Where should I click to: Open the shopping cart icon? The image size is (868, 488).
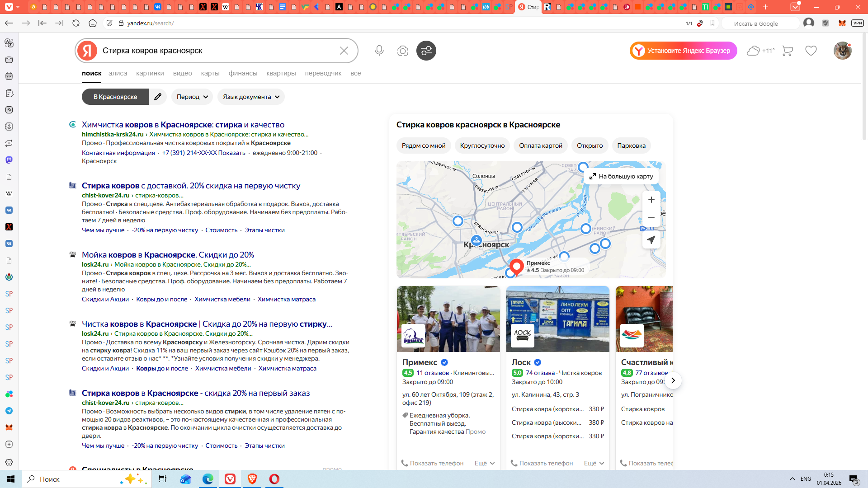(787, 51)
